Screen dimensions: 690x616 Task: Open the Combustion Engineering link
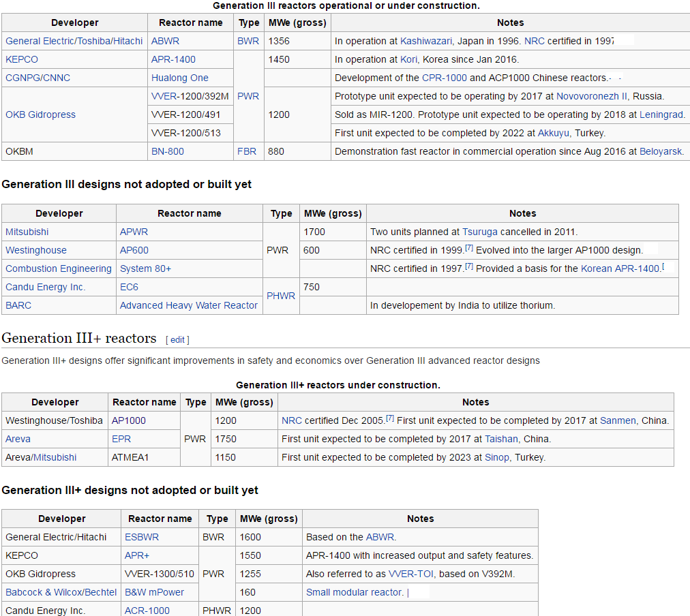coord(59,268)
